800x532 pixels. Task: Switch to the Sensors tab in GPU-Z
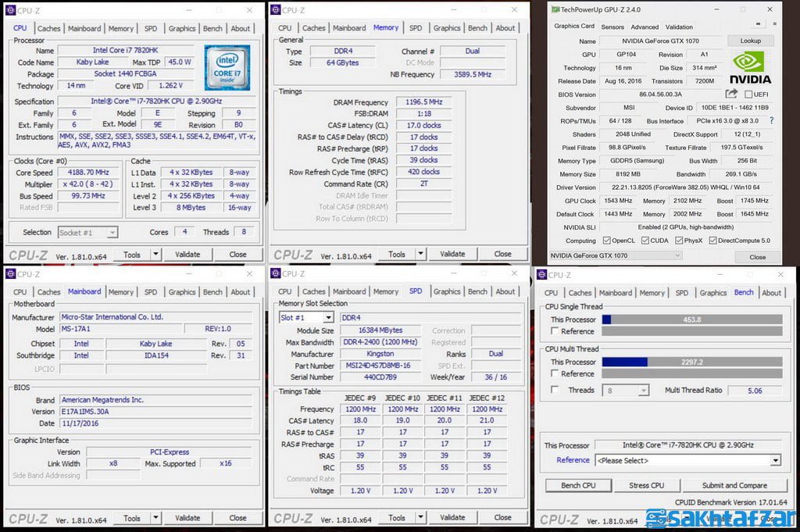pos(613,26)
